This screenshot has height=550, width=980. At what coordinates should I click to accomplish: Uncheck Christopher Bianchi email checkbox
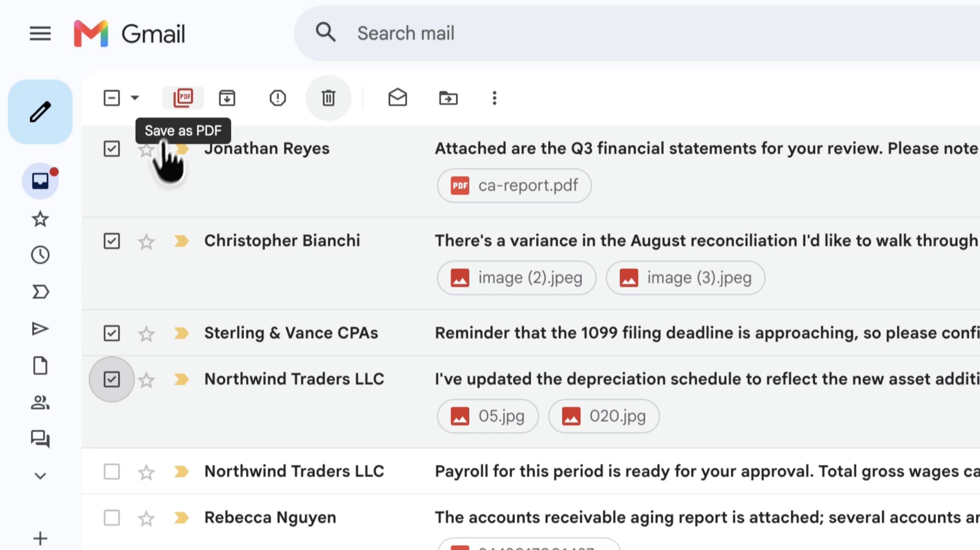click(111, 241)
